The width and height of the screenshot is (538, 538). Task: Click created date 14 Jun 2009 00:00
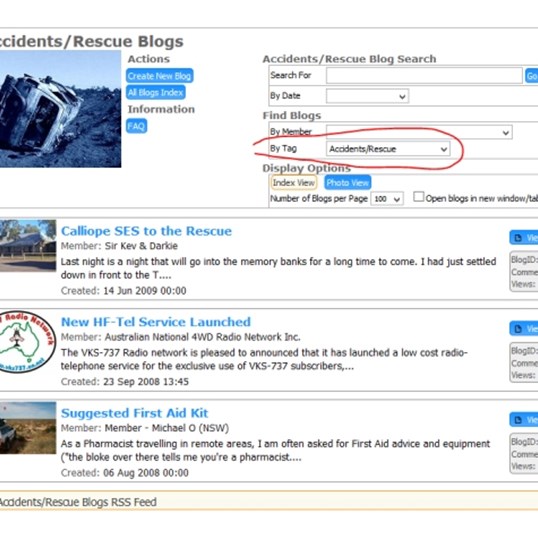point(145,291)
